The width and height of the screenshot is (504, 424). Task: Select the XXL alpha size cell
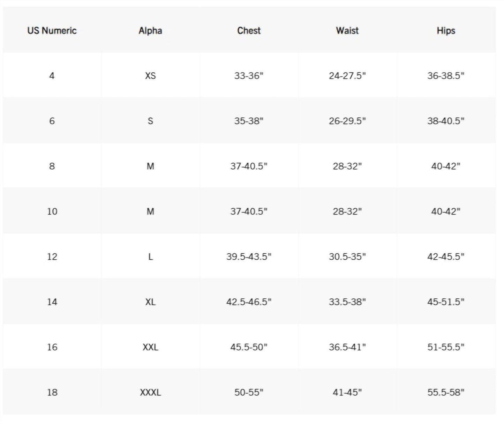pyautogui.click(x=150, y=347)
